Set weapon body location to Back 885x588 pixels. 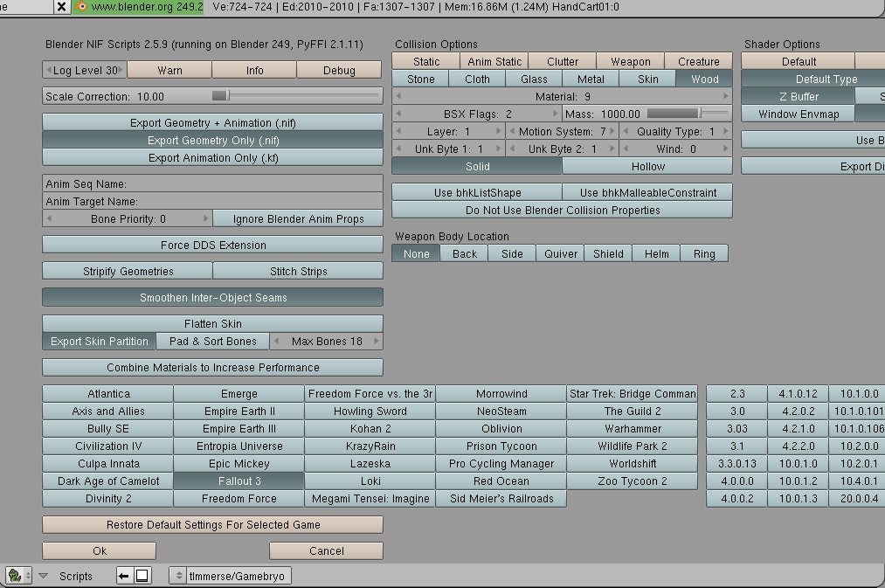(x=464, y=253)
